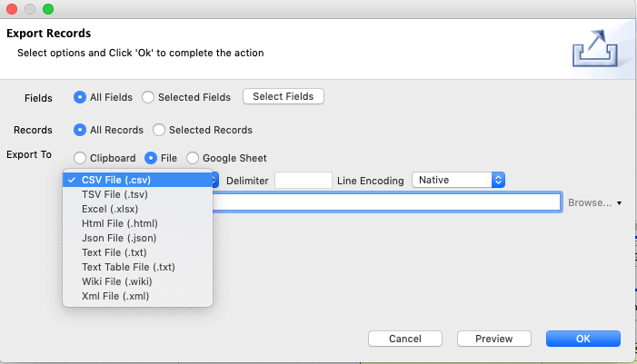This screenshot has height=364, width=637.
Task: Choose the Selected Fields option
Action: click(x=148, y=97)
